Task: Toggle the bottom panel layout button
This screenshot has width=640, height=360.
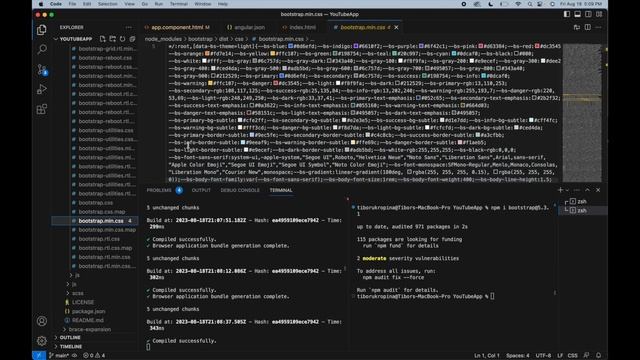Action: tap(578, 14)
